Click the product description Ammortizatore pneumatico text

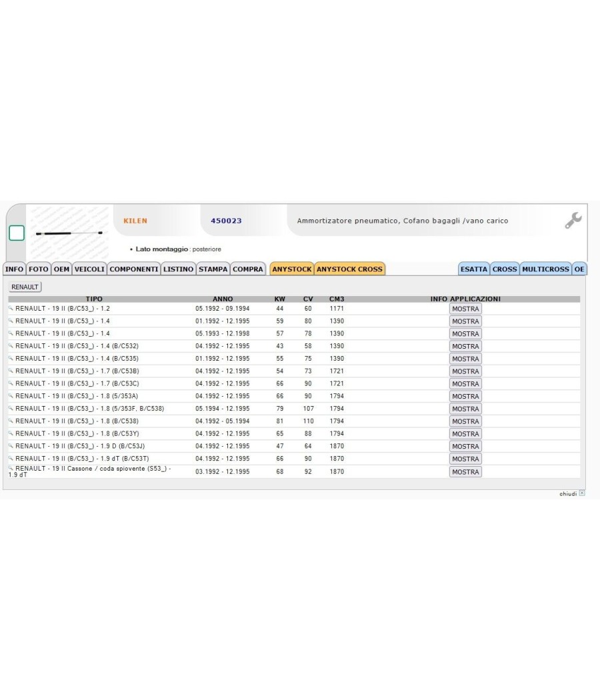402,221
